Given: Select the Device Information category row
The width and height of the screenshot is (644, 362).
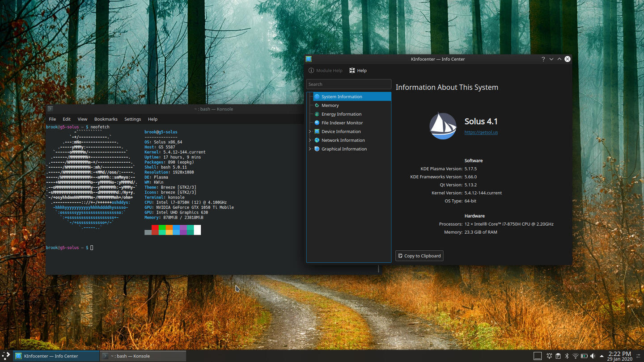Looking at the screenshot, I should pyautogui.click(x=352, y=131).
